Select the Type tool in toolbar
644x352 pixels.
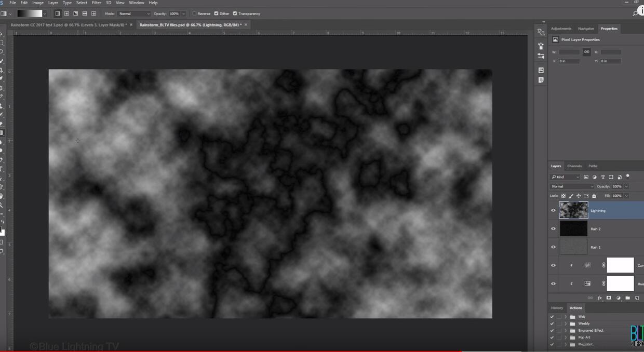[2, 169]
